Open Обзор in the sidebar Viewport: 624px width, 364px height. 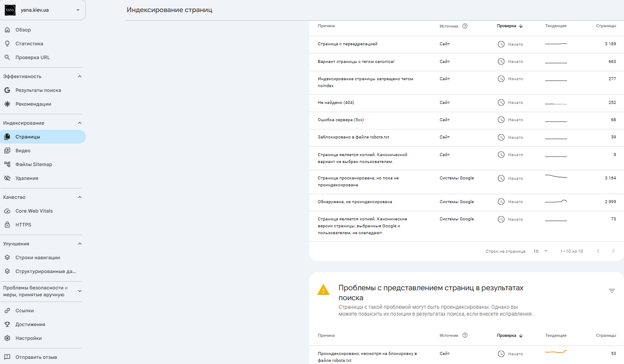pos(43,30)
